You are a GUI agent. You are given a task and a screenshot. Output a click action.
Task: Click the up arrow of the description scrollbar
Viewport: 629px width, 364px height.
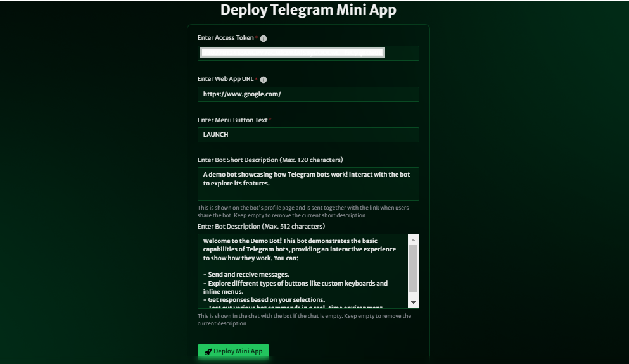413,240
